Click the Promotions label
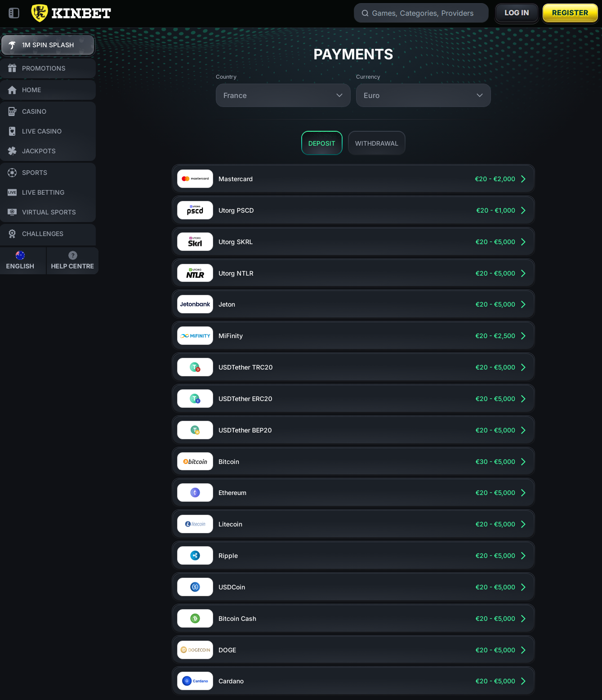The image size is (602, 700). (x=44, y=68)
